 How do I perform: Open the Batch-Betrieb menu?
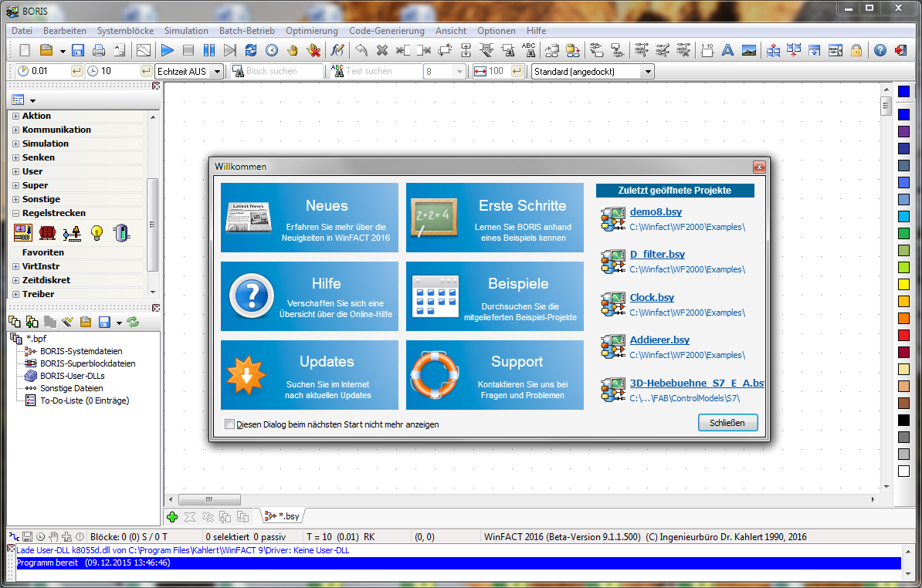247,31
